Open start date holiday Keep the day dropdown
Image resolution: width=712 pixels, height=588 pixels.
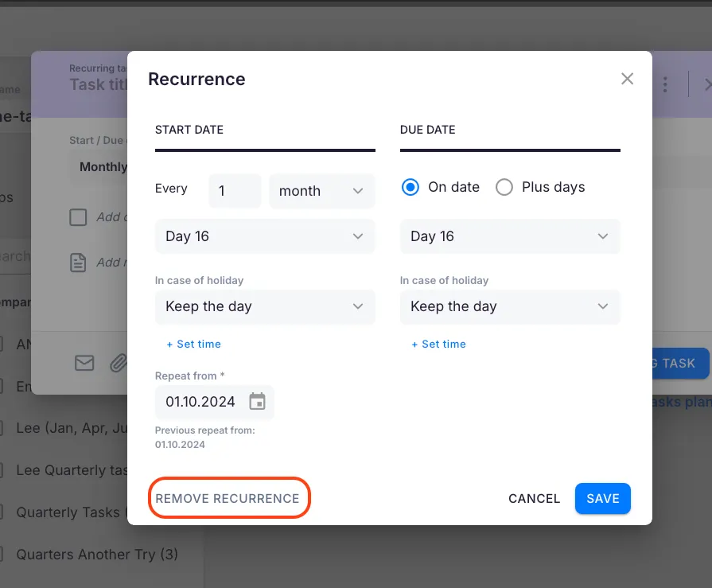(x=265, y=306)
